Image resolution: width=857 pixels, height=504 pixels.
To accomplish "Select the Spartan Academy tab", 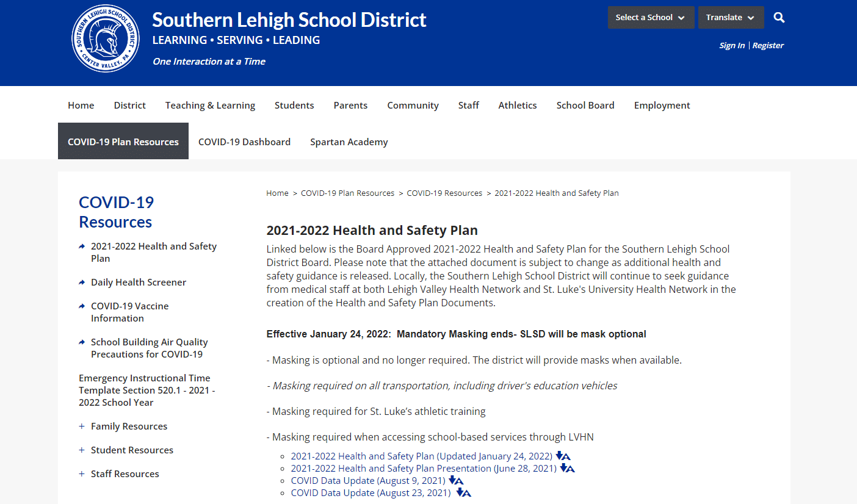I will tap(349, 141).
